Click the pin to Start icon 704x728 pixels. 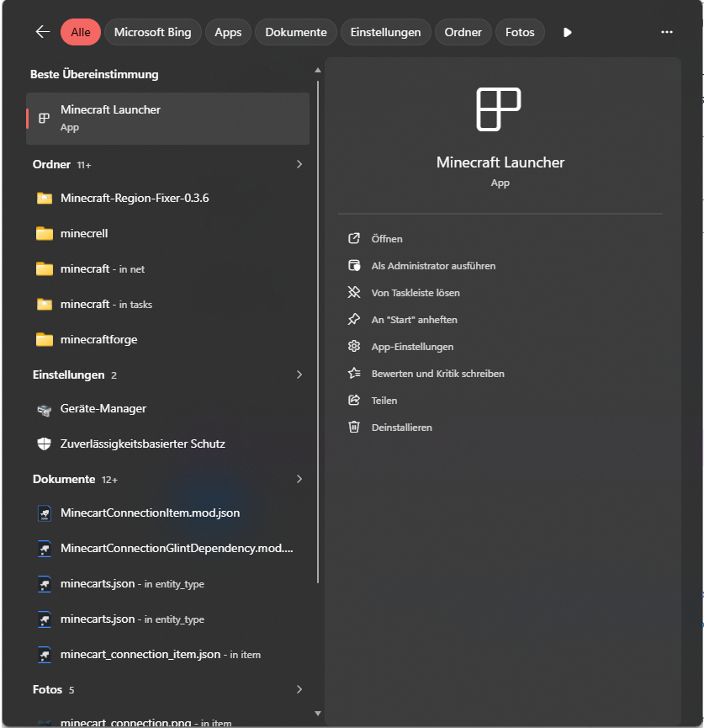[354, 320]
